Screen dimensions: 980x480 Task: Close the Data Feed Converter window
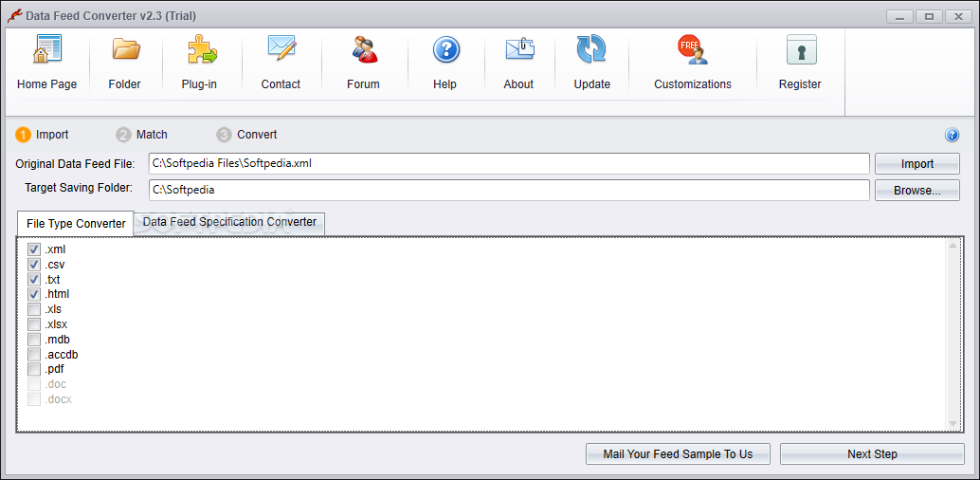click(x=958, y=17)
